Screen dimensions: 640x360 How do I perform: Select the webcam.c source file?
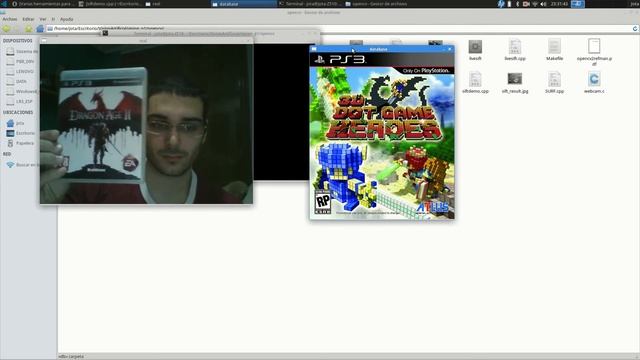(594, 82)
